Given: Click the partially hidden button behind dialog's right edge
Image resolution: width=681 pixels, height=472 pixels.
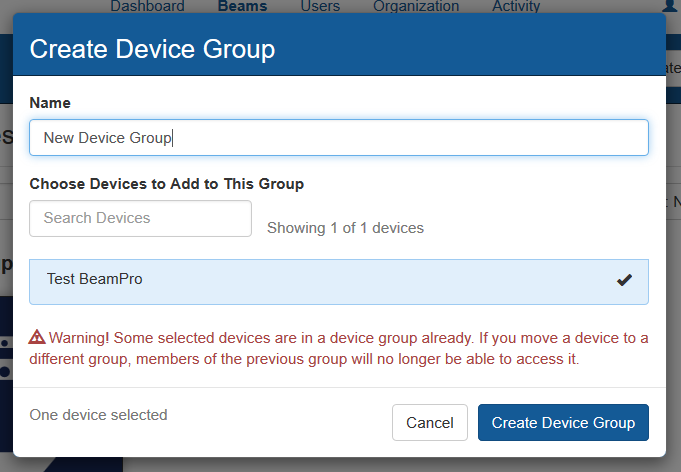Looking at the screenshot, I should click(x=673, y=68).
